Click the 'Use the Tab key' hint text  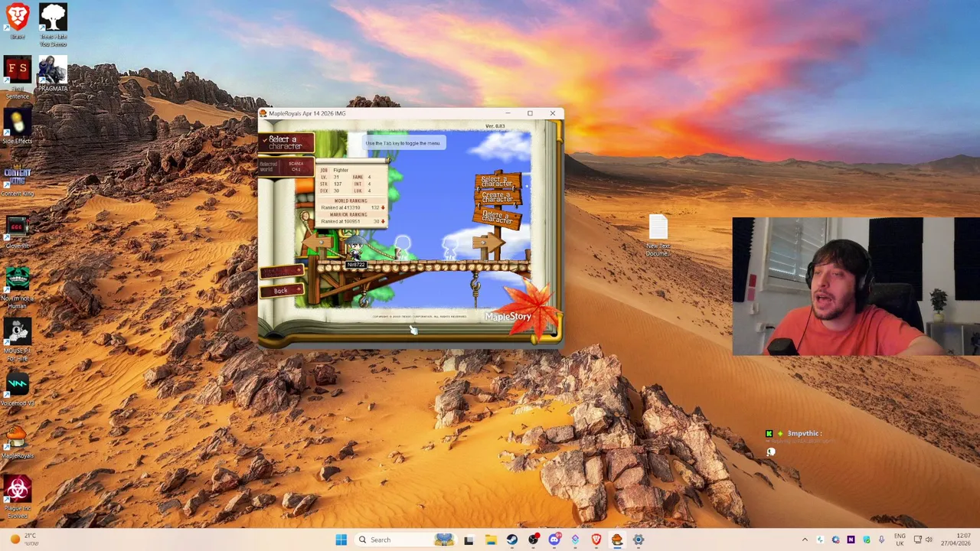403,143
